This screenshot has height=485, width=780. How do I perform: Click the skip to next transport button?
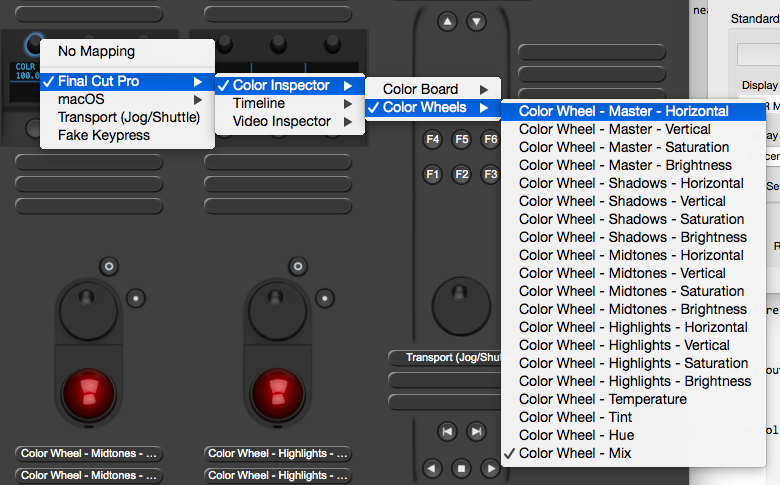[477, 431]
